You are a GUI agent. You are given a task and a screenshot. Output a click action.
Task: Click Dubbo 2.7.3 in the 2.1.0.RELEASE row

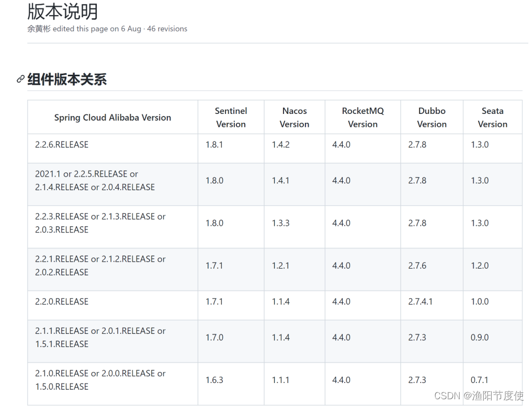coord(417,380)
